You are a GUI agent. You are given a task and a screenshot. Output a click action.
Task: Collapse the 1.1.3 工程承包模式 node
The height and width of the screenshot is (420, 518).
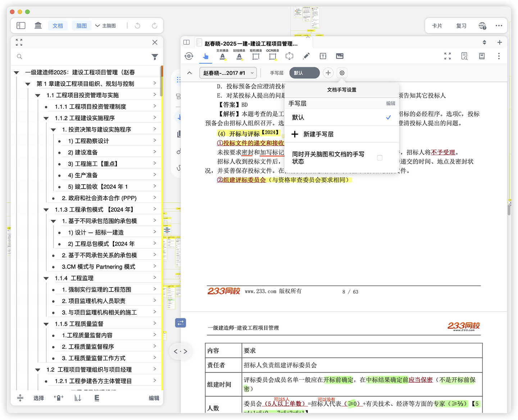coord(46,209)
